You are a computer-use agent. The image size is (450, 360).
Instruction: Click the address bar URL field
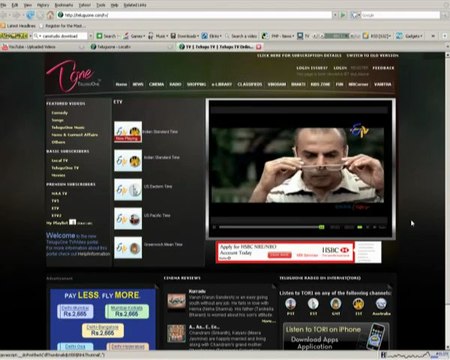(x=195, y=15)
